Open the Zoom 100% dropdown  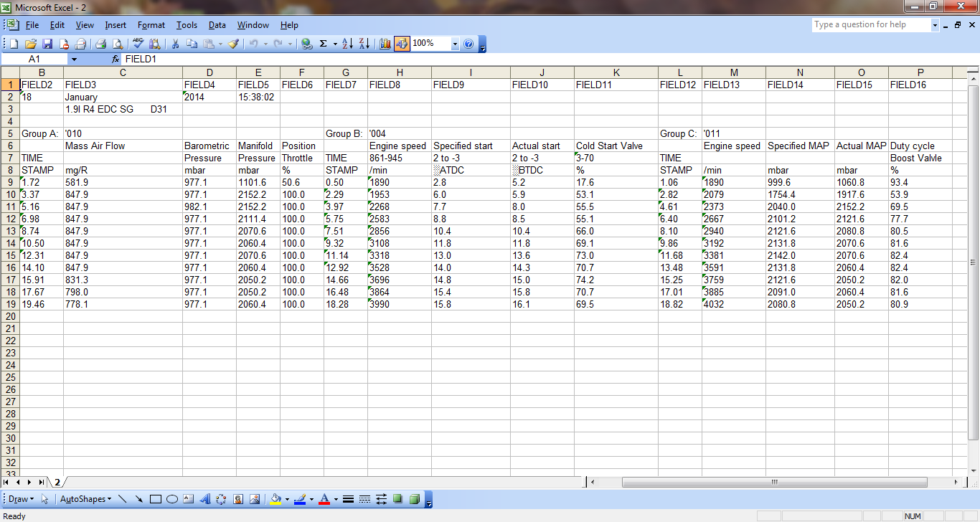[455, 44]
